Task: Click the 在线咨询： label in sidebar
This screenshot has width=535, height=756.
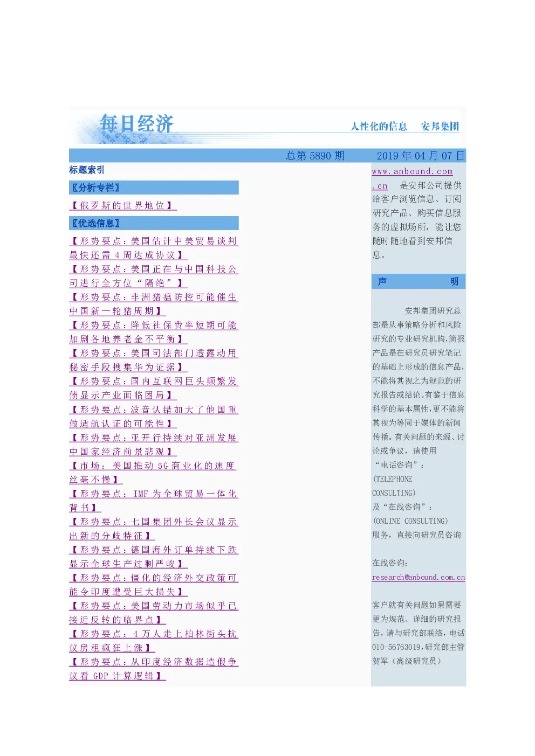Action: [390, 563]
